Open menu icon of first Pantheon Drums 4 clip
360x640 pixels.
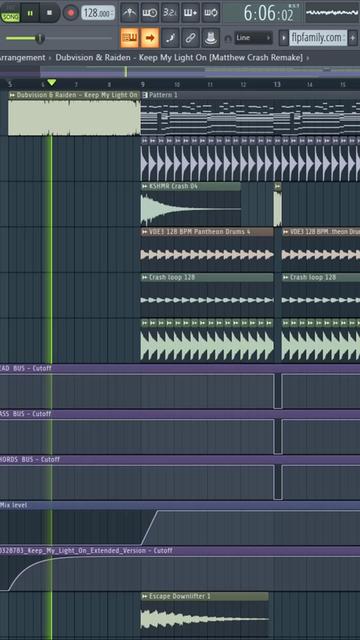(x=144, y=232)
